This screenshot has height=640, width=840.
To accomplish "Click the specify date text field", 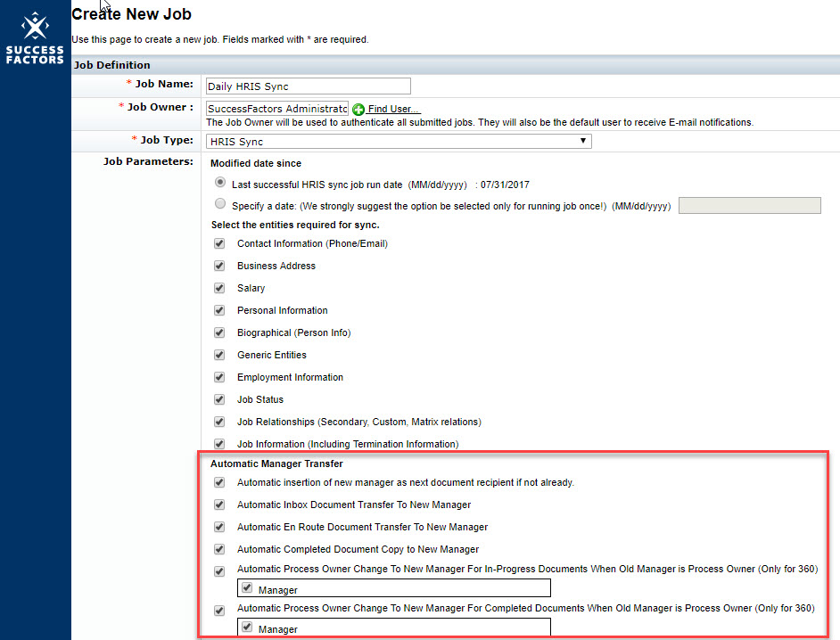I will click(x=749, y=205).
